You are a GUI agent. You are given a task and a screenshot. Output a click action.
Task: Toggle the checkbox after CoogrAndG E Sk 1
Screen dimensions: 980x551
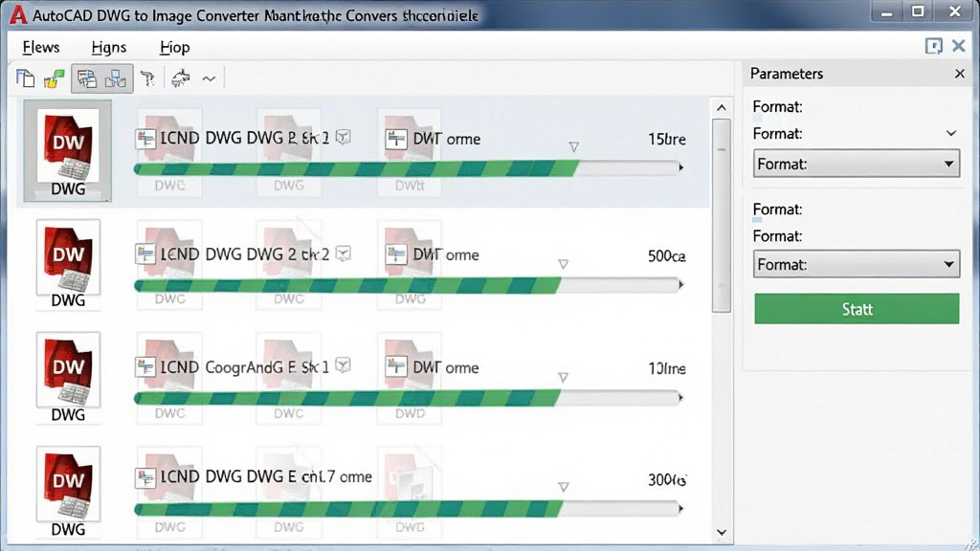pyautogui.click(x=343, y=364)
